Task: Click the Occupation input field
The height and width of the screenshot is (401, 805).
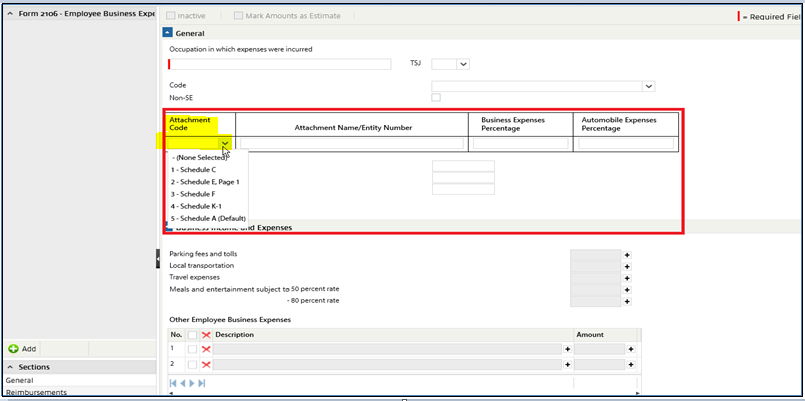Action: pyautogui.click(x=281, y=65)
